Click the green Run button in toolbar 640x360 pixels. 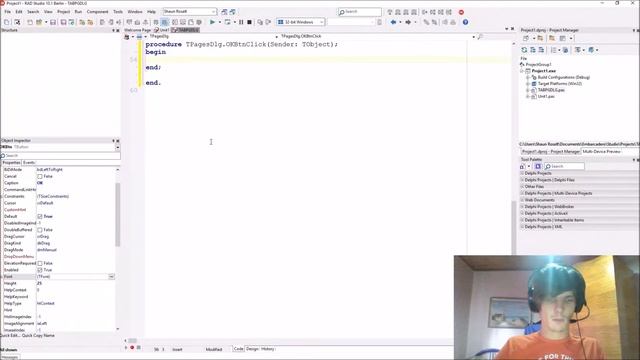(x=212, y=22)
